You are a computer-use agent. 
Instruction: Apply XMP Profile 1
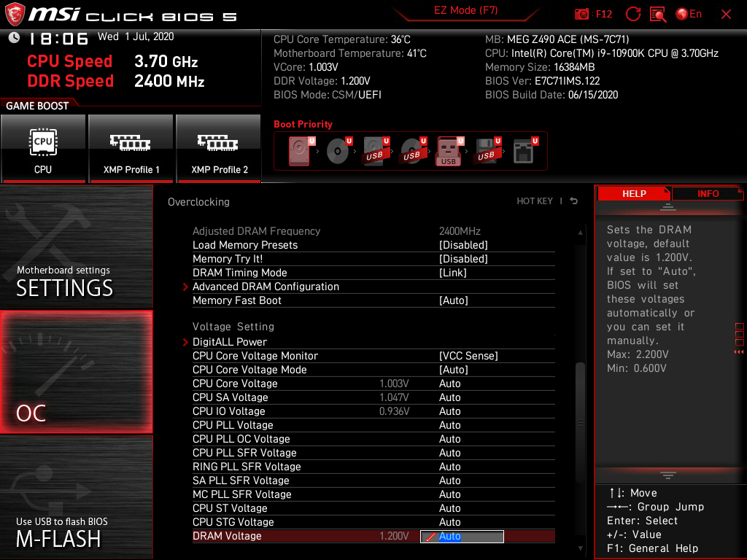[131, 148]
